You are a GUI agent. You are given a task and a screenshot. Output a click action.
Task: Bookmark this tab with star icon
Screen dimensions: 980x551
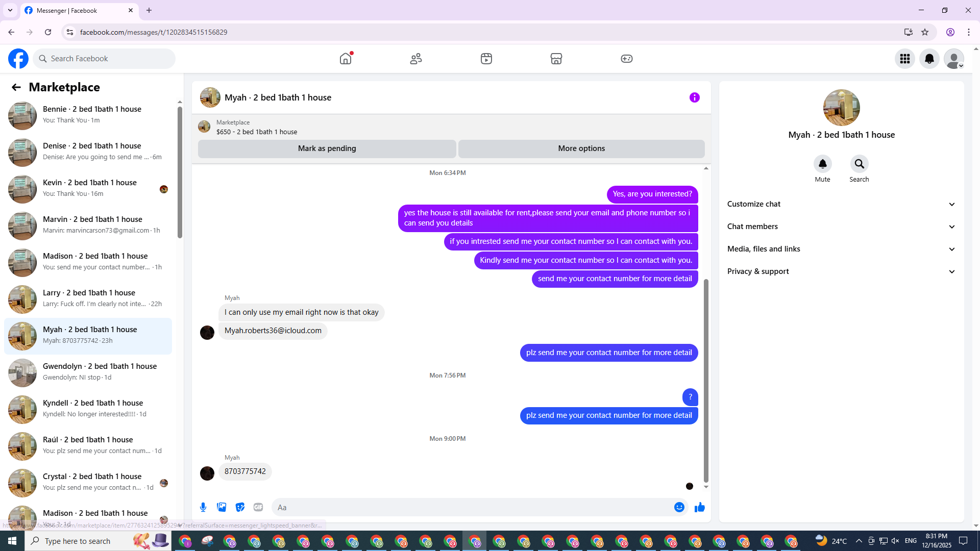tap(925, 32)
